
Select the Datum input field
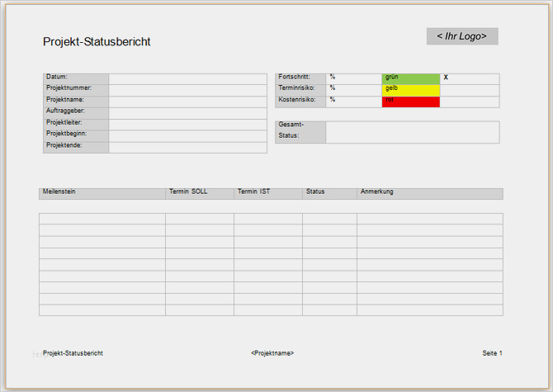point(187,79)
